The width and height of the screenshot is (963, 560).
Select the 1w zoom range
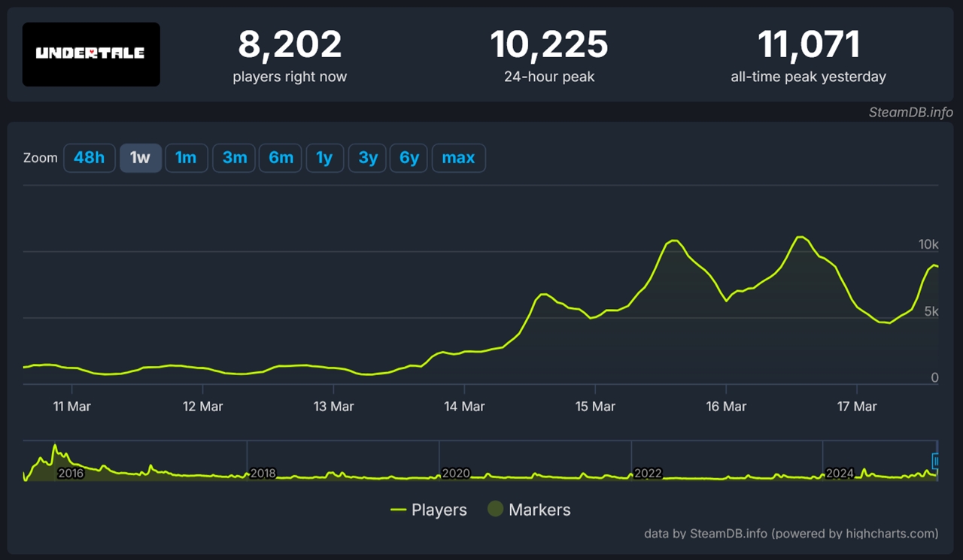(141, 158)
